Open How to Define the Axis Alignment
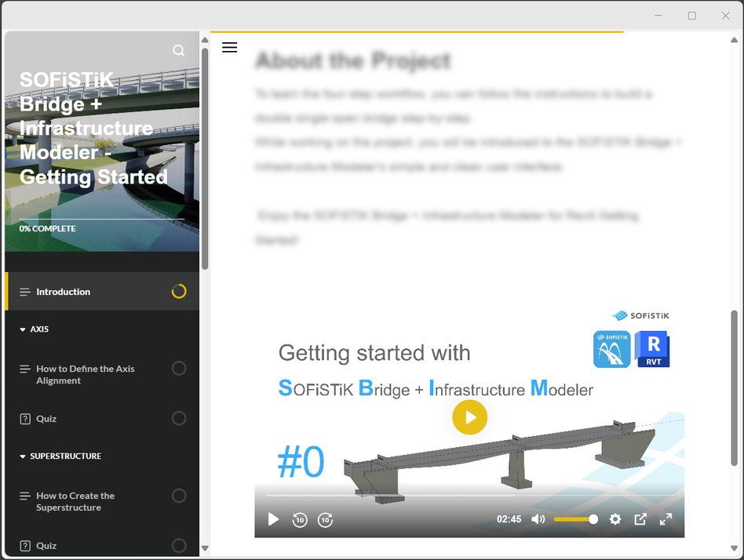744x560 pixels. coord(102,375)
